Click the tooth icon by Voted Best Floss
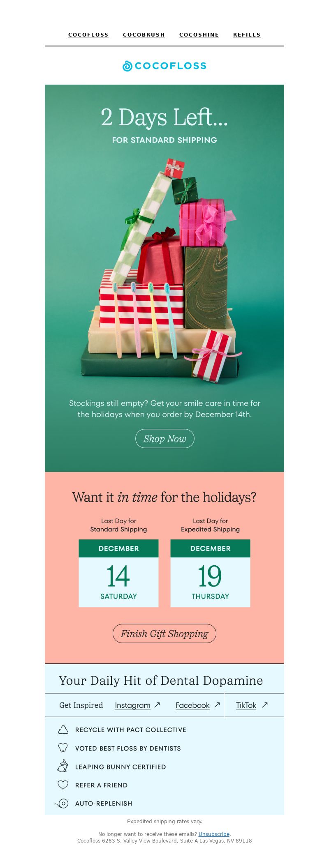The width and height of the screenshot is (329, 868). click(x=63, y=748)
